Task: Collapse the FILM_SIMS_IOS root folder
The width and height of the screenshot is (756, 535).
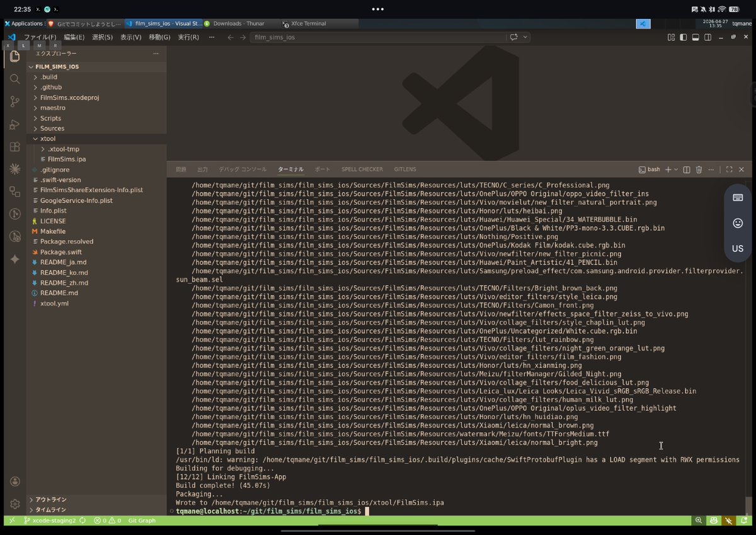Action: click(x=97, y=66)
